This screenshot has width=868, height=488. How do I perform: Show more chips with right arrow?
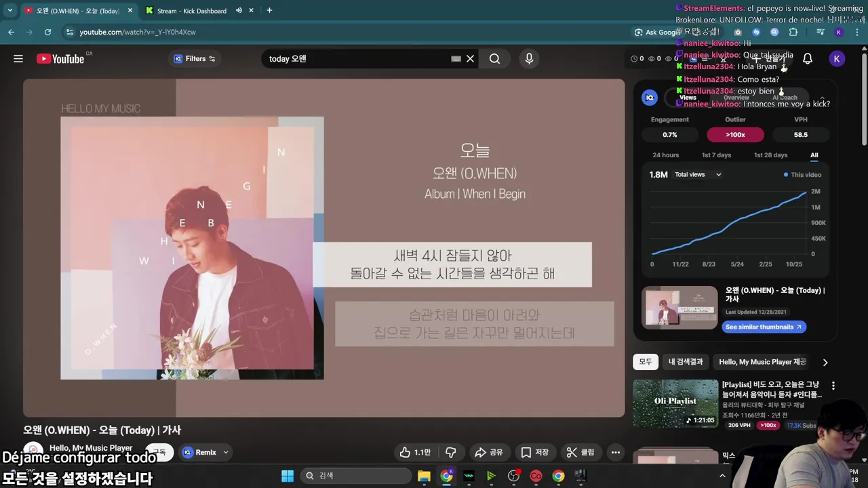825,362
